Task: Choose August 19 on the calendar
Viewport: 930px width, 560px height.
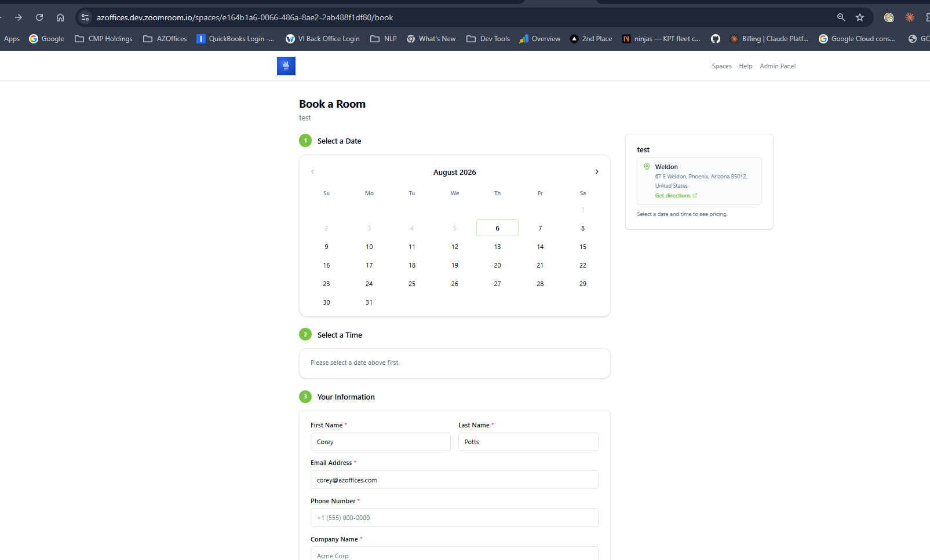Action: coord(455,265)
